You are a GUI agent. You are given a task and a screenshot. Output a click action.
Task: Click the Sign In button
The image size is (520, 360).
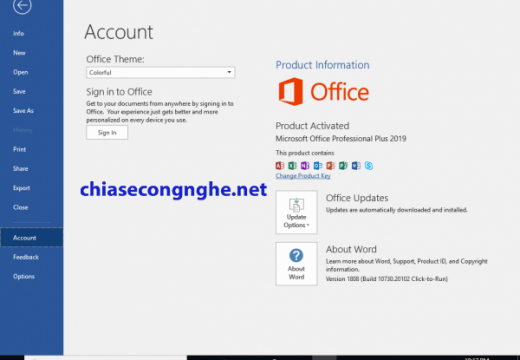[x=107, y=132]
